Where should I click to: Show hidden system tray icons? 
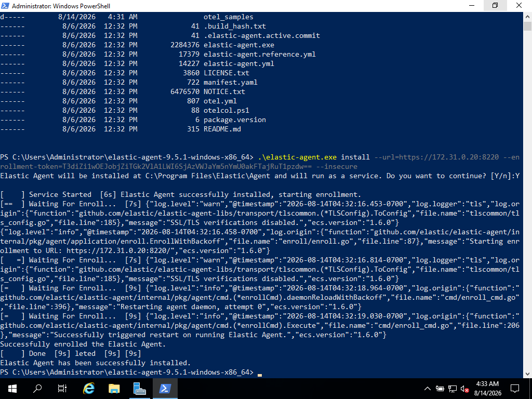pyautogui.click(x=428, y=389)
